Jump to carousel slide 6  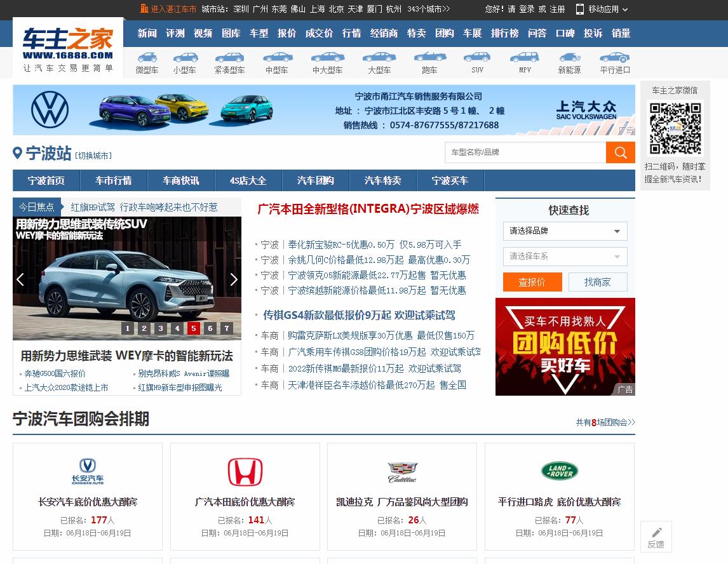[210, 328]
